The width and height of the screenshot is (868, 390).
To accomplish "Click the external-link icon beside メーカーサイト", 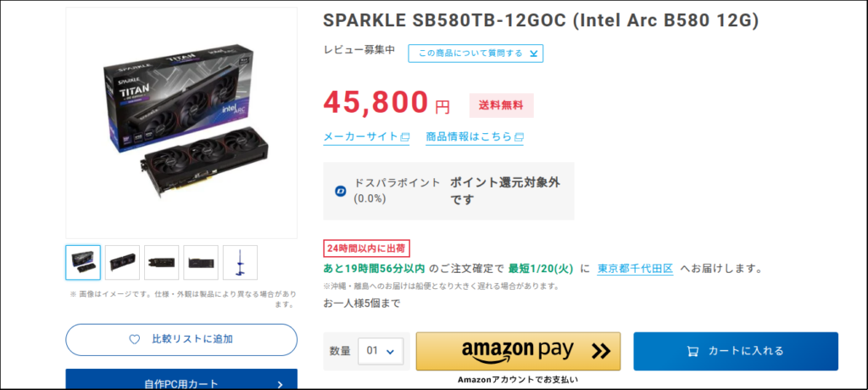I will click(405, 136).
